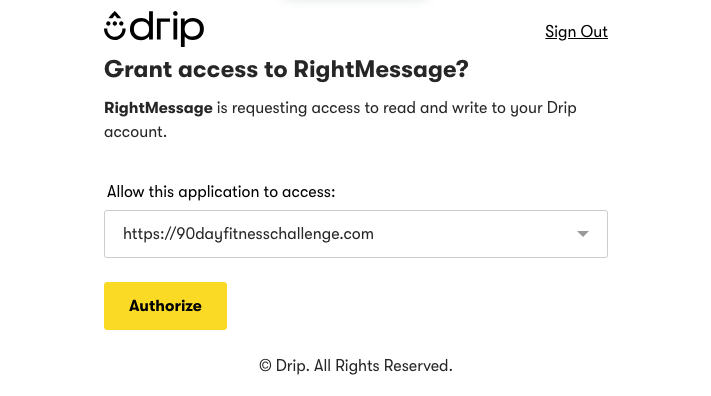Viewport: 711px width, 396px height.
Task: Click the 'Grant access to RightMessage?' heading
Action: [286, 70]
